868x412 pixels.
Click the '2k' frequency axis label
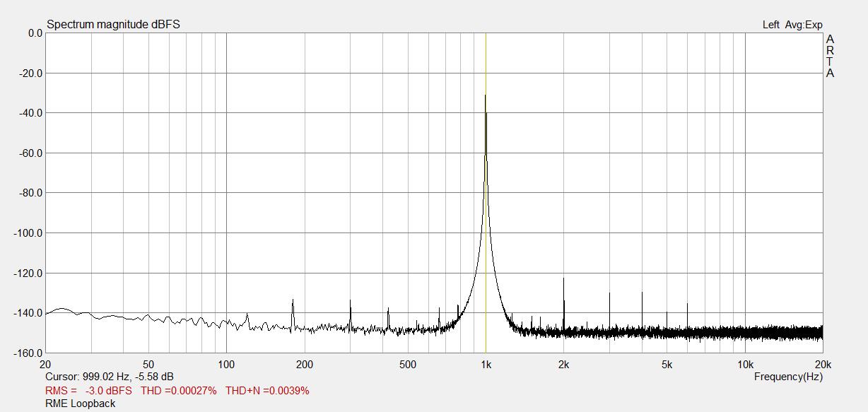[x=563, y=365]
